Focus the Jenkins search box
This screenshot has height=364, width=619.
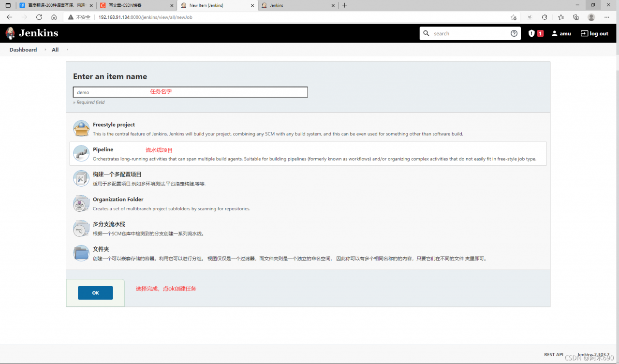click(x=470, y=33)
